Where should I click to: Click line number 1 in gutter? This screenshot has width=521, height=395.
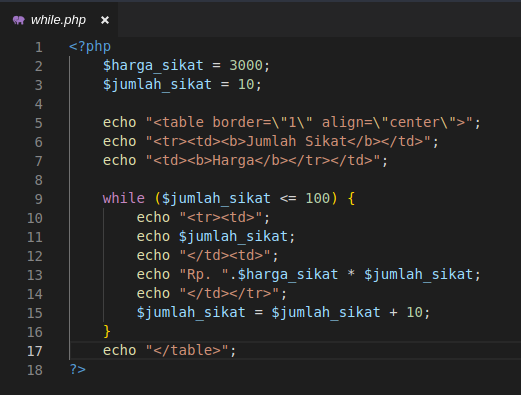tap(39, 47)
